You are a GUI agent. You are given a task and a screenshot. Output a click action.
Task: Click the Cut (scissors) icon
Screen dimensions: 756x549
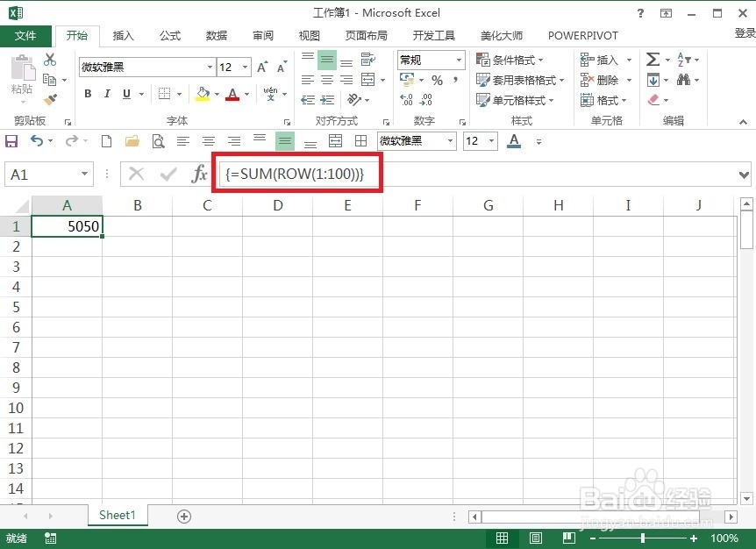coord(50,59)
